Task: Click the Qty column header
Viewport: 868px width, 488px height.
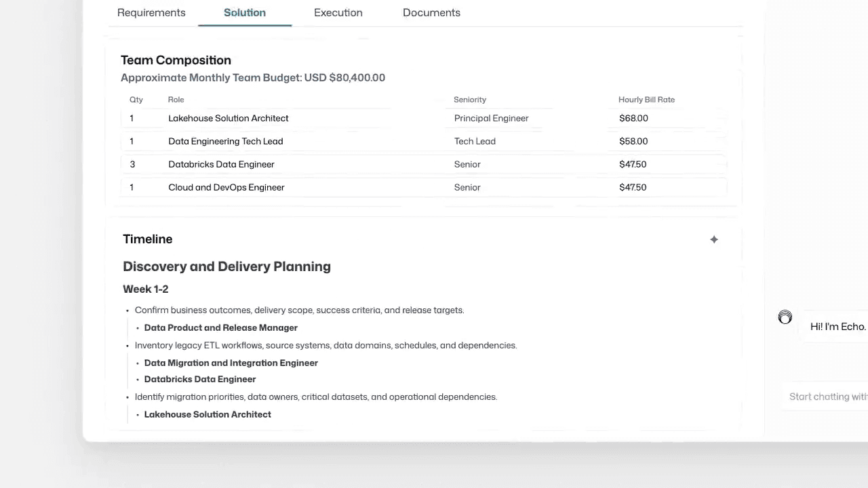Action: click(136, 100)
